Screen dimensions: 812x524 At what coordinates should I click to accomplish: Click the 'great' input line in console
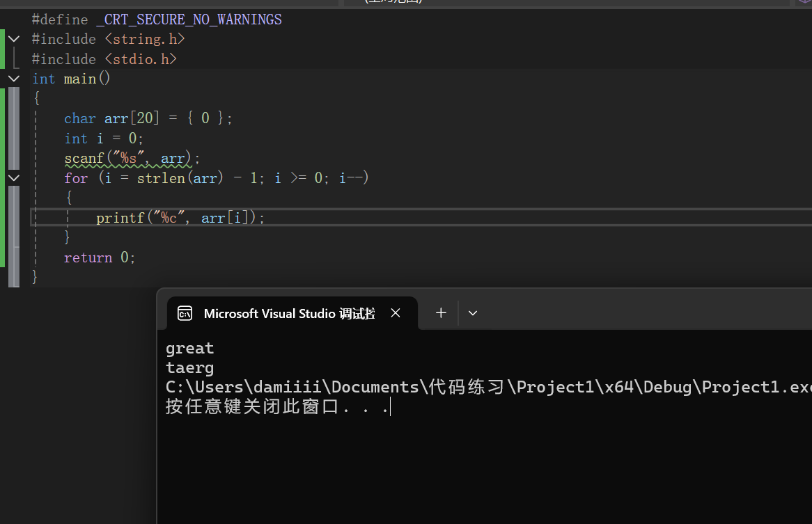[x=189, y=349]
